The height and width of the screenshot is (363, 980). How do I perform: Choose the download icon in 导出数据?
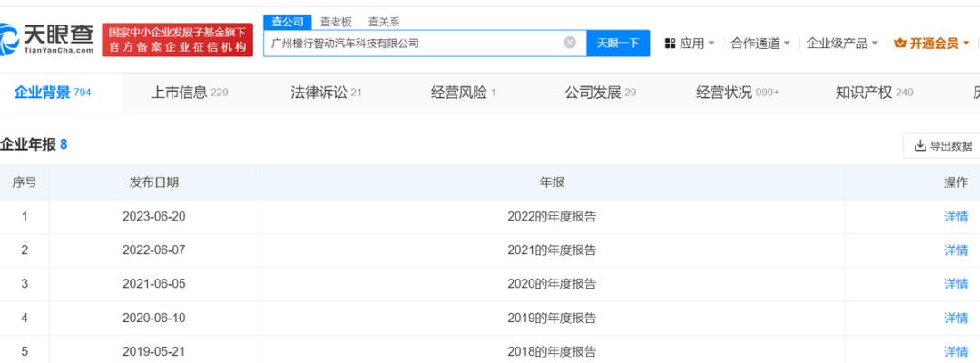[920, 145]
